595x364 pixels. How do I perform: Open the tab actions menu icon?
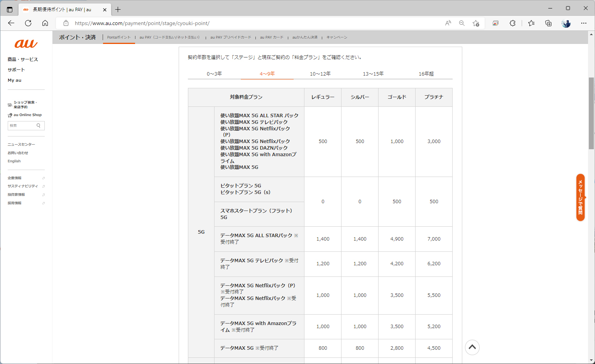pyautogui.click(x=10, y=9)
